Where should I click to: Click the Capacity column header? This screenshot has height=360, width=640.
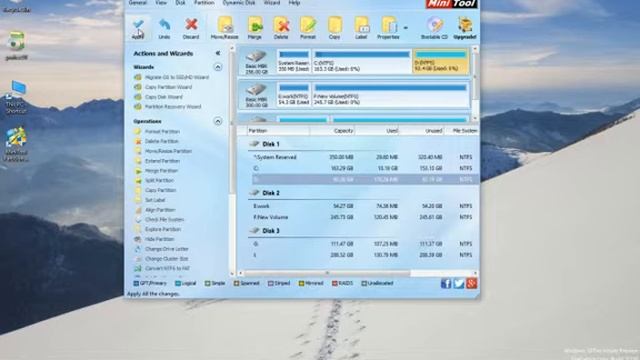(332, 131)
